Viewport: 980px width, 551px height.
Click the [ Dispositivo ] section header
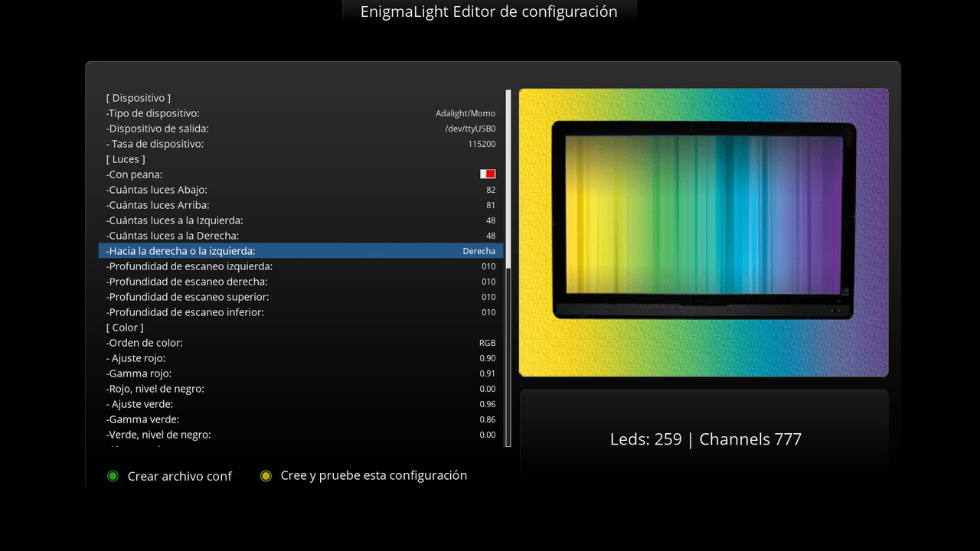[139, 98]
